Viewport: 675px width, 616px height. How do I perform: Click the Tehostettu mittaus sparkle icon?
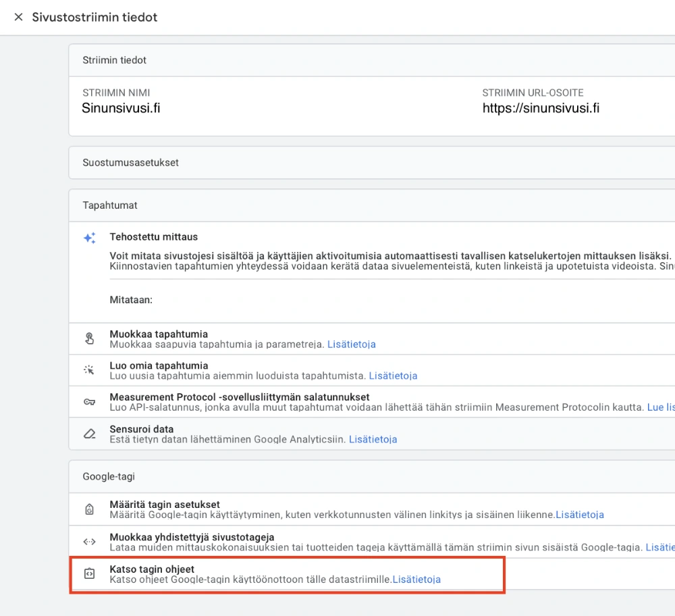(x=90, y=238)
